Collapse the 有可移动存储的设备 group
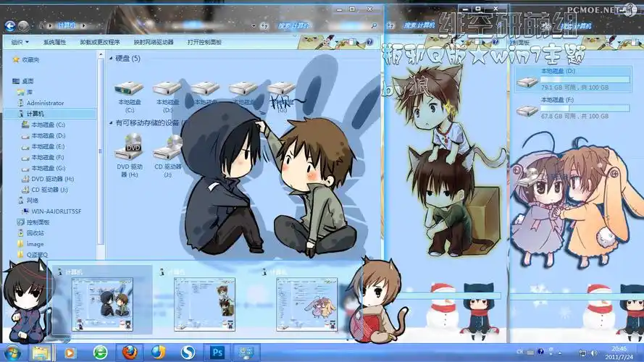644x362 pixels. (x=111, y=123)
